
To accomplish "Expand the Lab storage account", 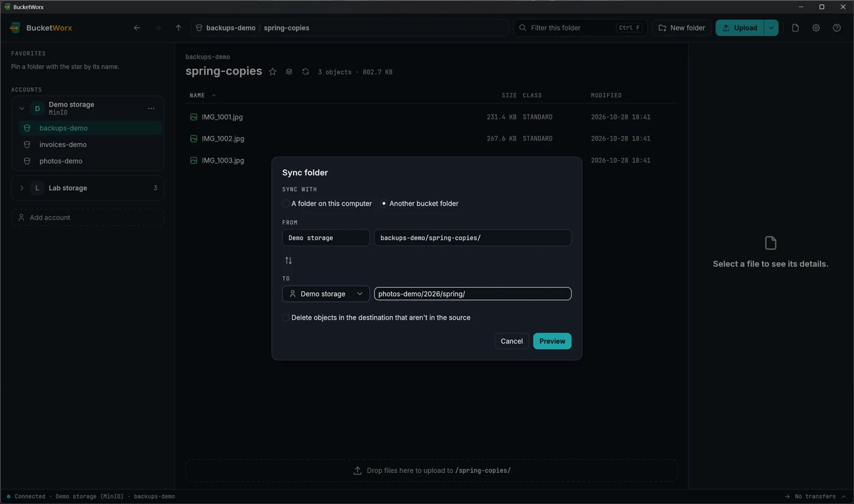I will 22,188.
